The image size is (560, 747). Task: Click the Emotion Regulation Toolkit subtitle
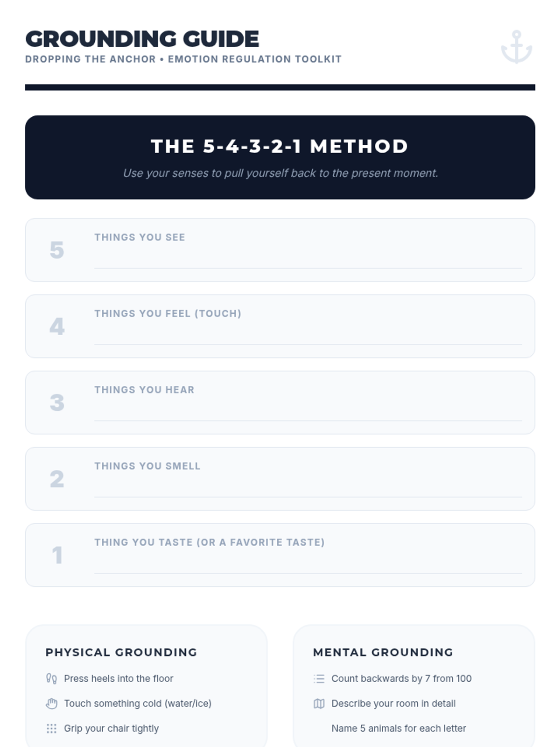255,59
